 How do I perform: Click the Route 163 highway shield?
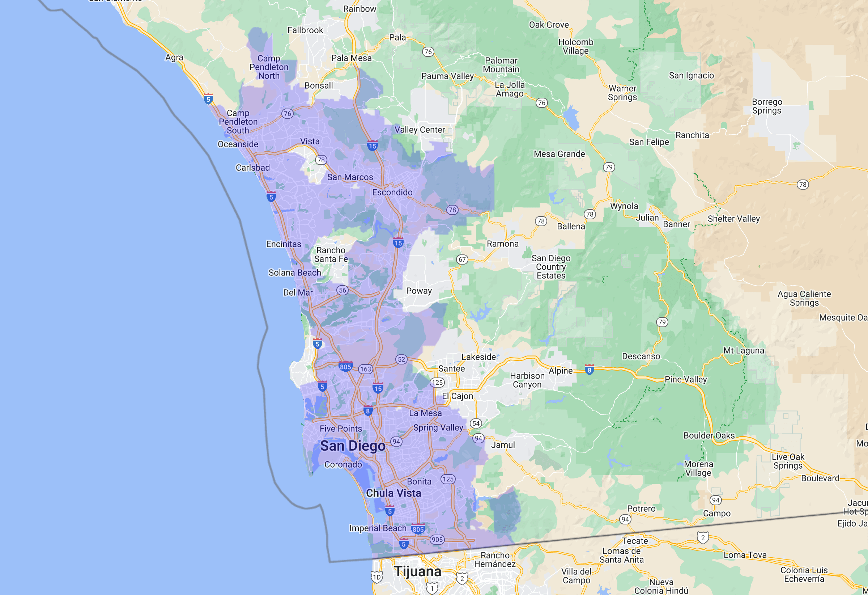coord(365,369)
